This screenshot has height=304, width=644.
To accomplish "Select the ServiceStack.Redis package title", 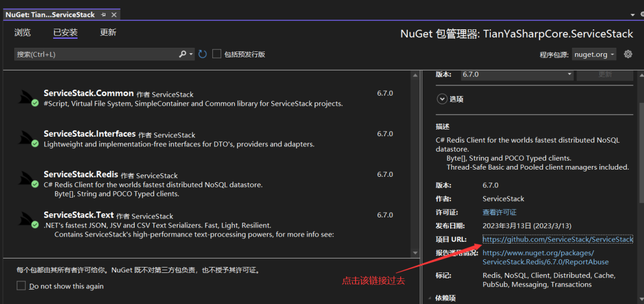I will click(x=81, y=174).
